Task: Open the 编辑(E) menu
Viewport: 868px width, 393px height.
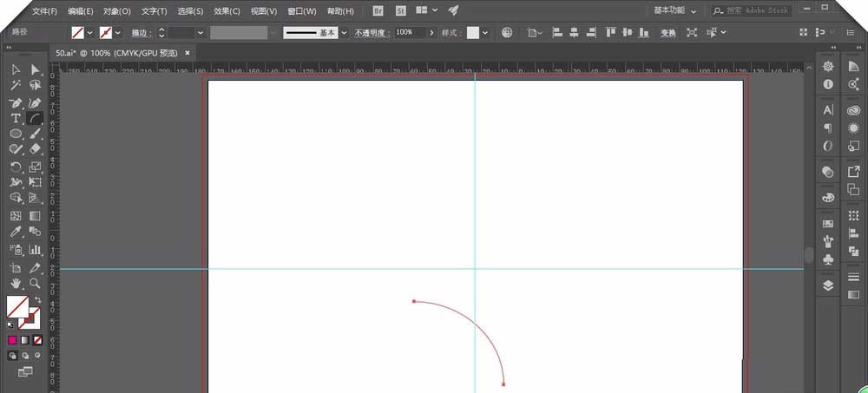Action: pos(80,11)
